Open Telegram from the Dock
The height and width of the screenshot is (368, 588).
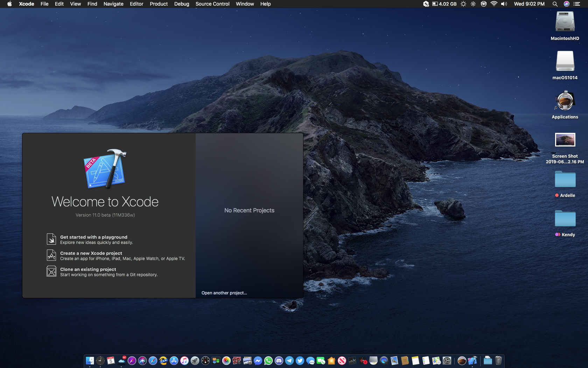click(x=289, y=361)
